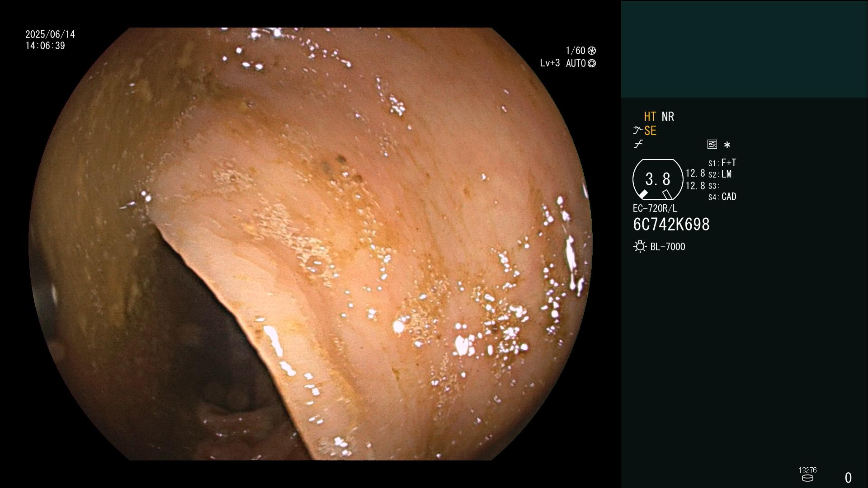Click the upper 12.8 value
This screenshot has width=868, height=488.
click(695, 173)
